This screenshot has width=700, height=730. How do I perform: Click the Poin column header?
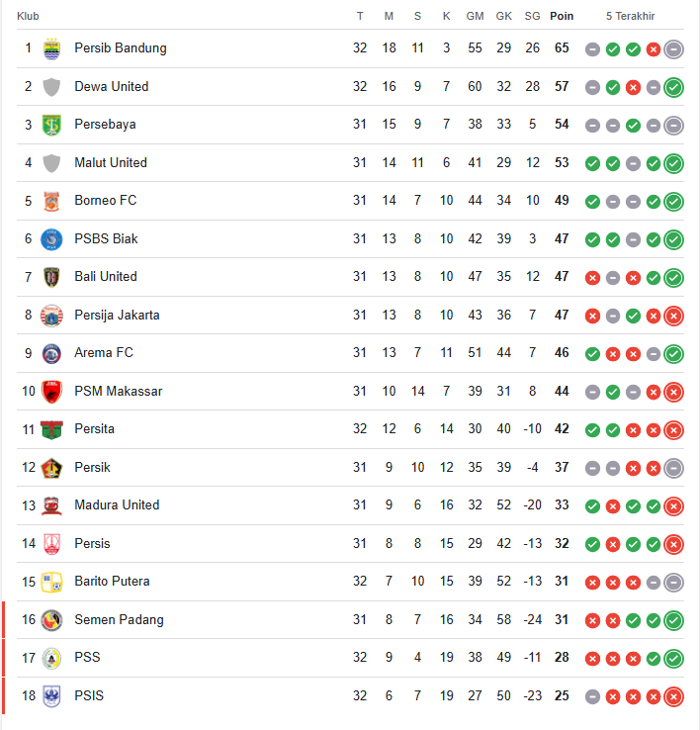[562, 16]
